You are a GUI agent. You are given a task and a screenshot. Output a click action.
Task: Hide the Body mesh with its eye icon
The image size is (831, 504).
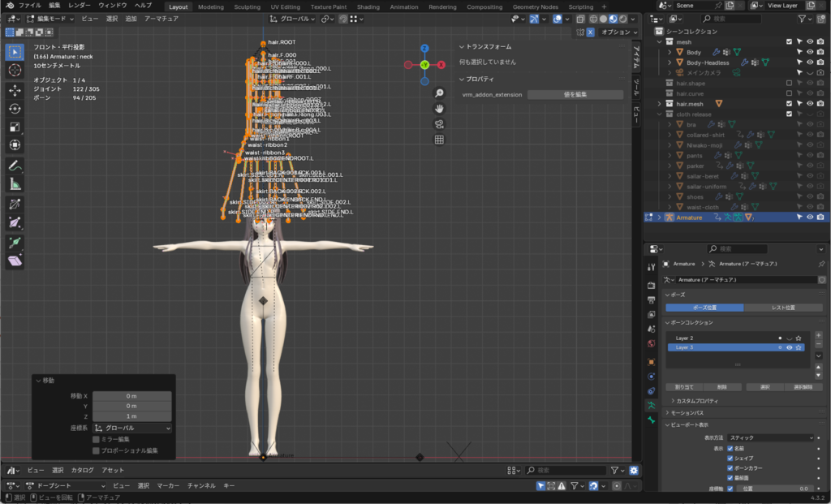809,52
